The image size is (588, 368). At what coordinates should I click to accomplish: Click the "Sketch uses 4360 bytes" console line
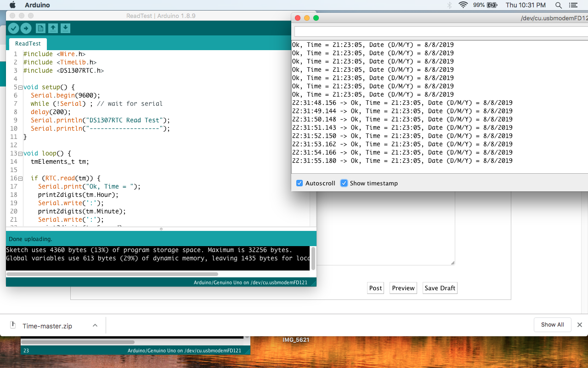[149, 250]
